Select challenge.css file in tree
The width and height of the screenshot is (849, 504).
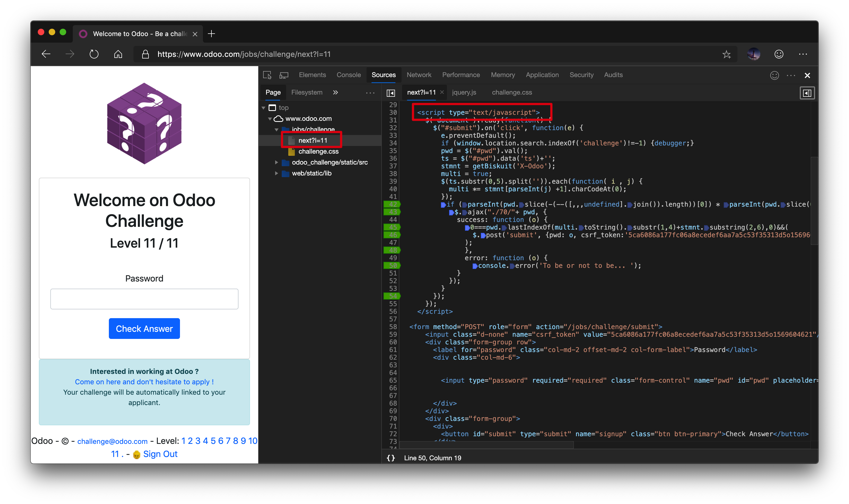(318, 151)
